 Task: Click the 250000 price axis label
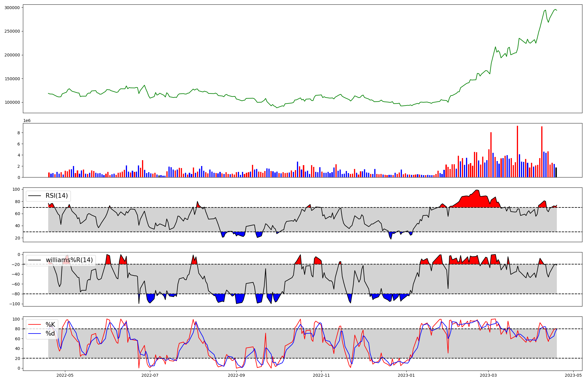(12, 31)
